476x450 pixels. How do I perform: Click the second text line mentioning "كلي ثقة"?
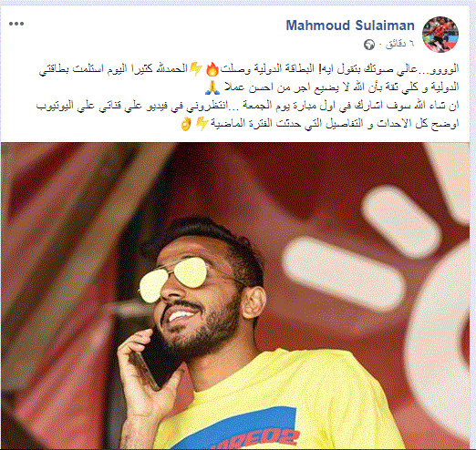(332, 87)
